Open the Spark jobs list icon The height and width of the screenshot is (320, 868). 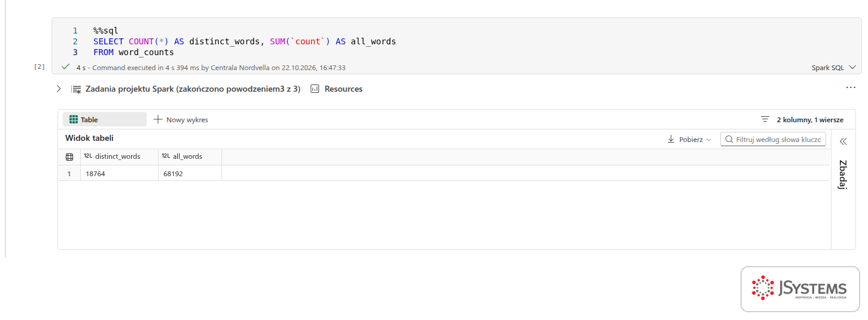(x=76, y=89)
